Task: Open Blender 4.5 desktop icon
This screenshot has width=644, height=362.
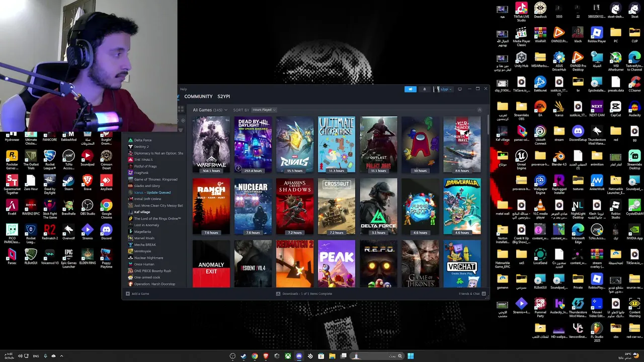Action: (x=559, y=158)
